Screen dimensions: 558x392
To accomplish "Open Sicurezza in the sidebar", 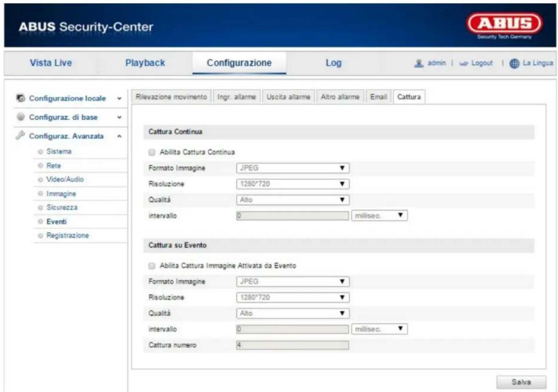I will pos(62,207).
